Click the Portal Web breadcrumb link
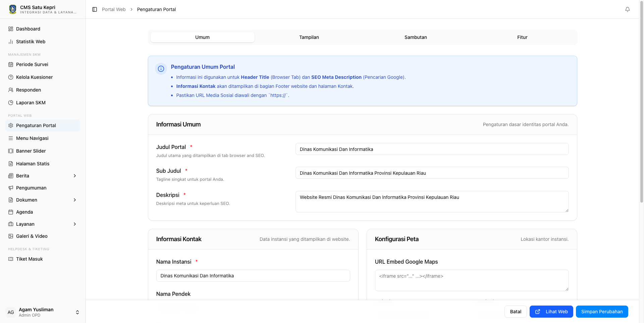This screenshot has height=323, width=644. tap(114, 9)
